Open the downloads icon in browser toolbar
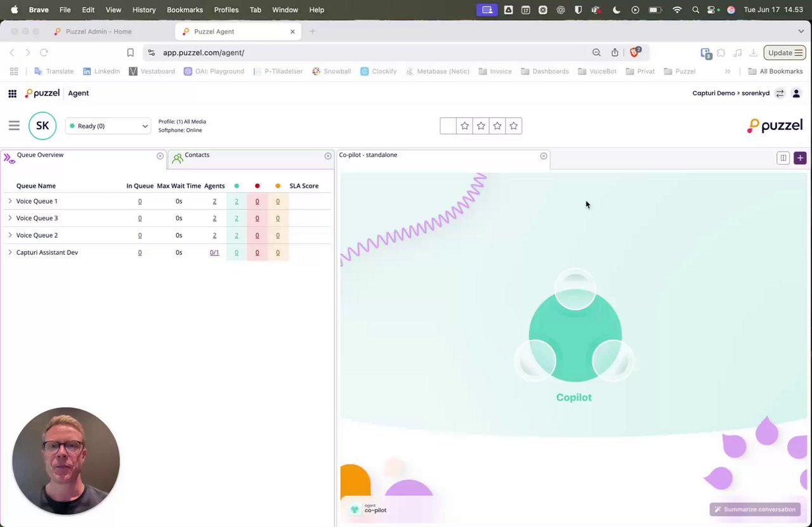Image resolution: width=812 pixels, height=527 pixels. (753, 53)
